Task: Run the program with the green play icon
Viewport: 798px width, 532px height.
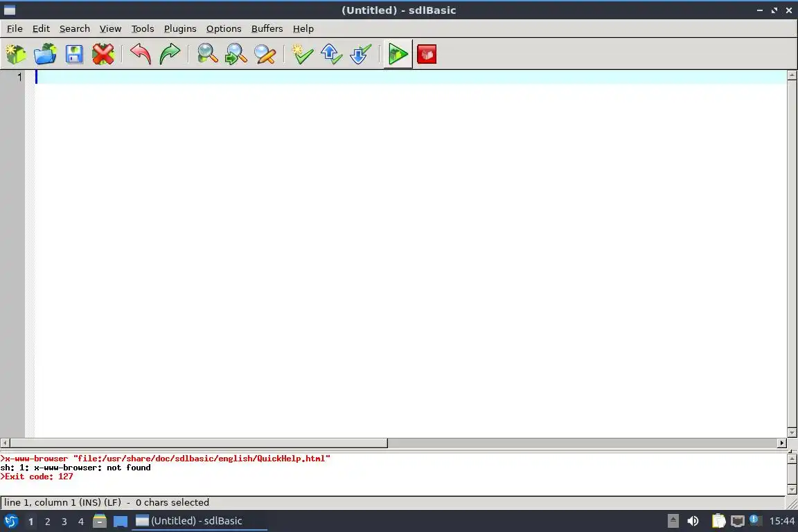Action: click(398, 54)
